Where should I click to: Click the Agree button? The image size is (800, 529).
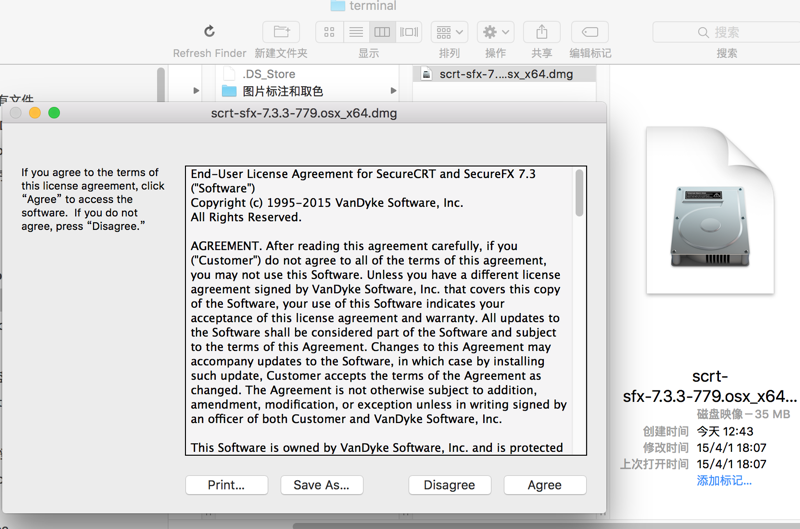point(545,485)
